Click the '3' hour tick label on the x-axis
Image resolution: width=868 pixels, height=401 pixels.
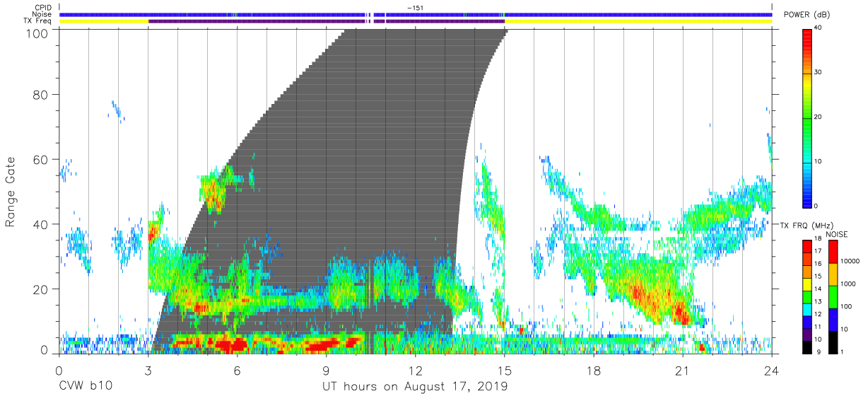(x=148, y=371)
